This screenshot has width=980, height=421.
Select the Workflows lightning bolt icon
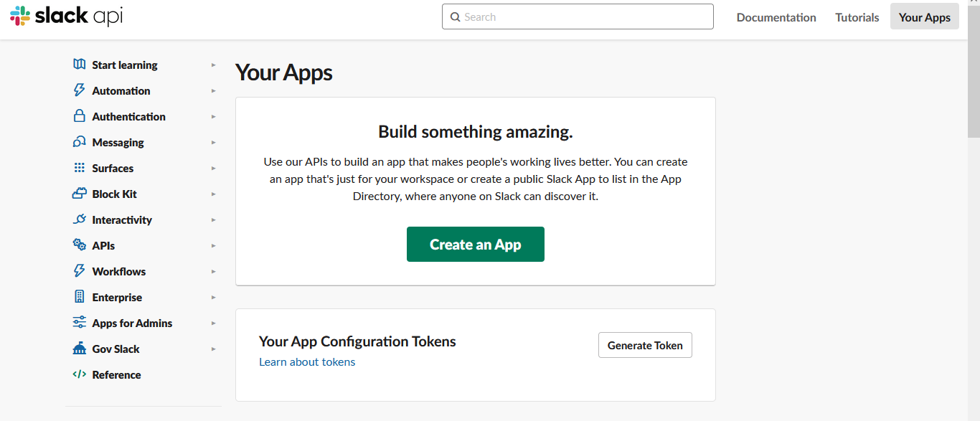click(79, 271)
